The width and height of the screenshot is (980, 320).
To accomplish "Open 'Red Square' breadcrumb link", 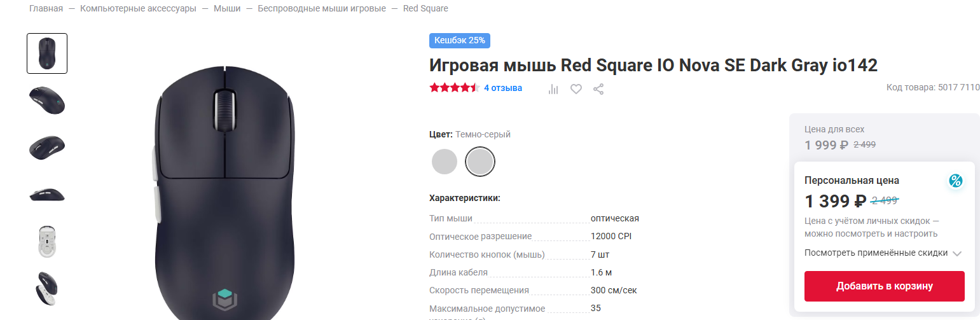I will coord(425,9).
